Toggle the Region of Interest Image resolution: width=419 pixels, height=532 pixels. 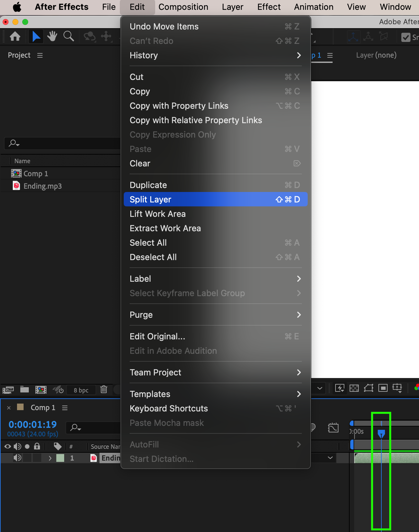(x=383, y=388)
